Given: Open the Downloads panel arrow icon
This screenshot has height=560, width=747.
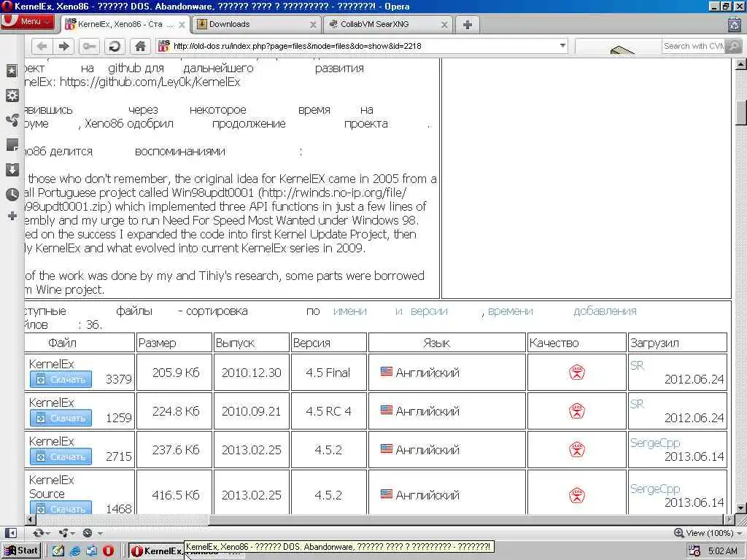Looking at the screenshot, I should click(x=12, y=169).
